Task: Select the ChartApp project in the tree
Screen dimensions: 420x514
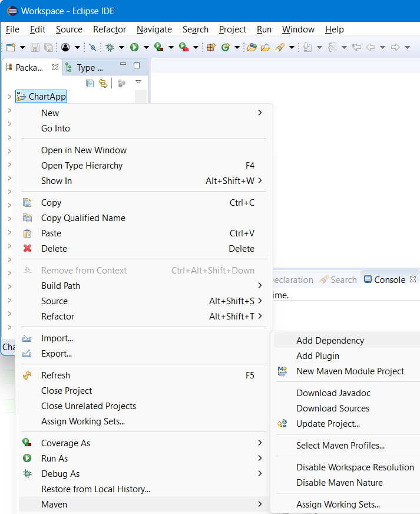Action: click(41, 97)
